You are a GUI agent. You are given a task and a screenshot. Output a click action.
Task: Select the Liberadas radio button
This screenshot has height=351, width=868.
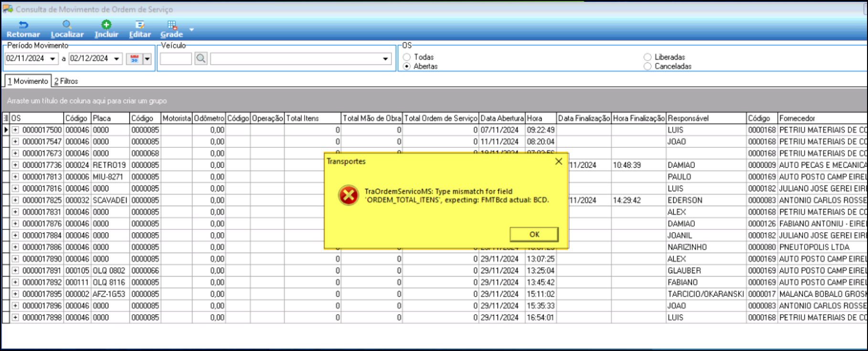coord(647,57)
